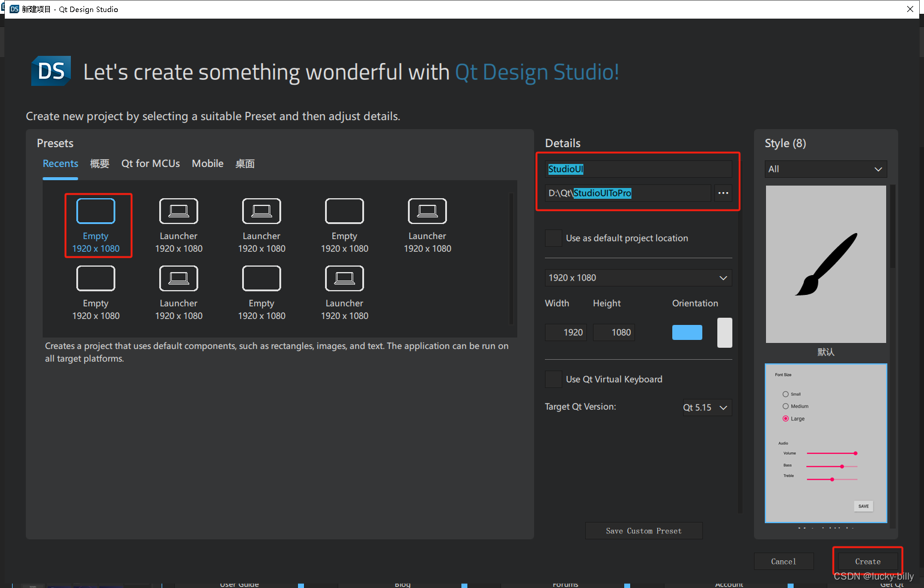The width and height of the screenshot is (924, 588).
Task: Click the Width value field 1920
Action: 567,332
